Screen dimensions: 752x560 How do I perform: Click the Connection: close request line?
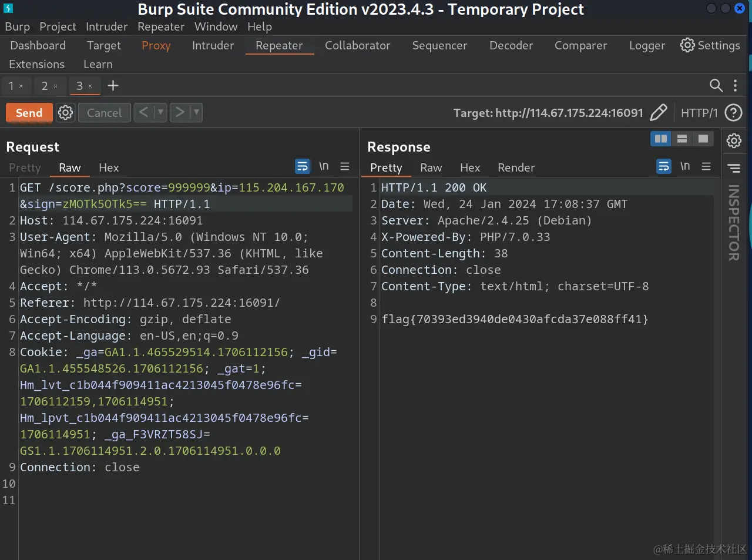click(80, 467)
